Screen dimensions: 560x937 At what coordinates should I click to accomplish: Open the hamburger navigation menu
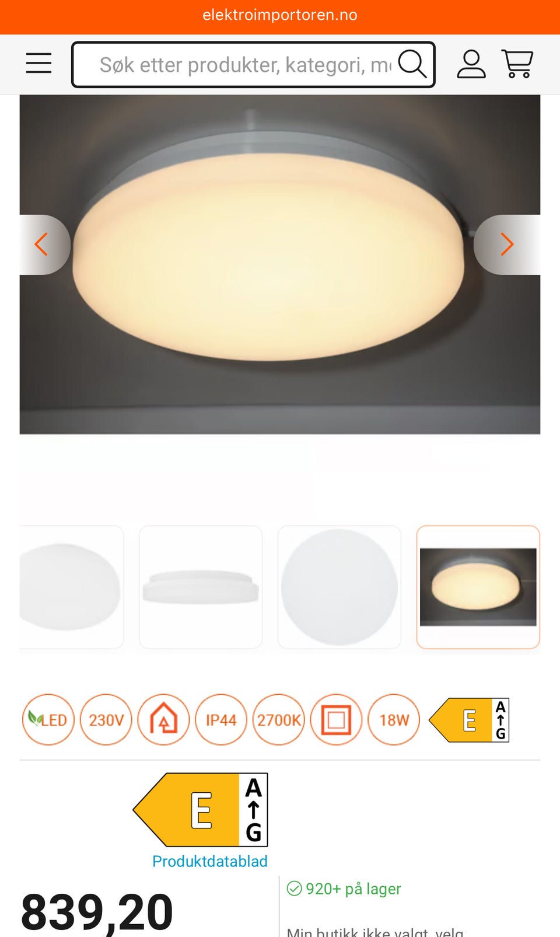pos(38,63)
